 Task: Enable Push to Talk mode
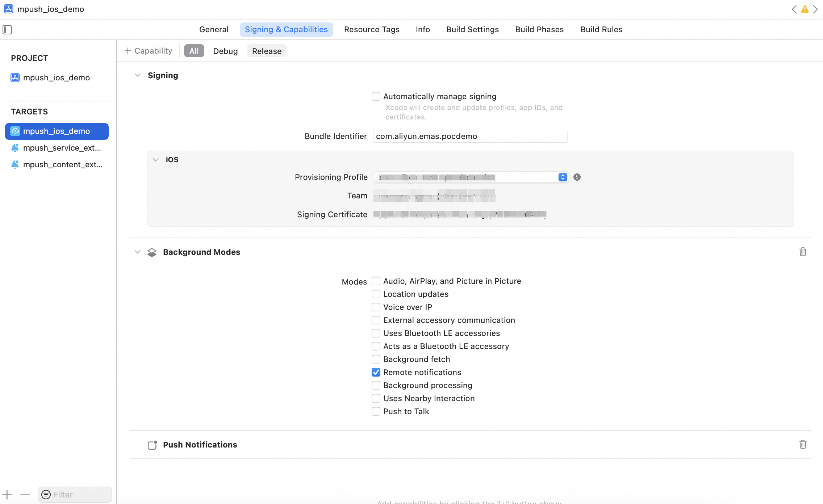[376, 411]
